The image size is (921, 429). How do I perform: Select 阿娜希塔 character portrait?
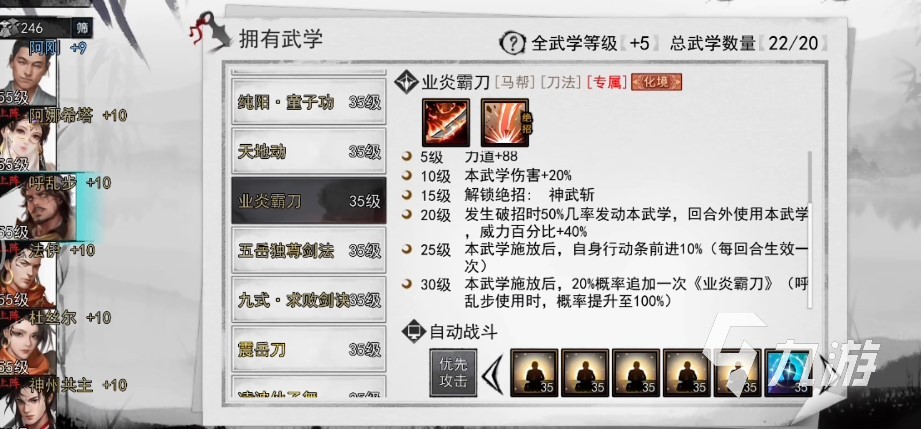point(28,140)
